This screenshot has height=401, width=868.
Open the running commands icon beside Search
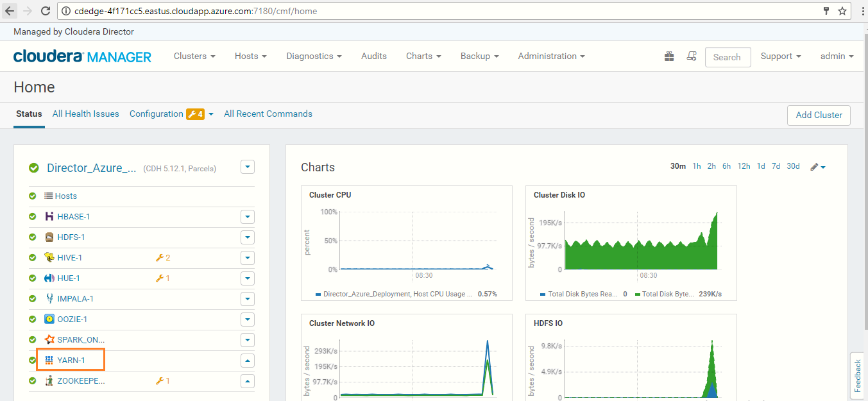692,56
